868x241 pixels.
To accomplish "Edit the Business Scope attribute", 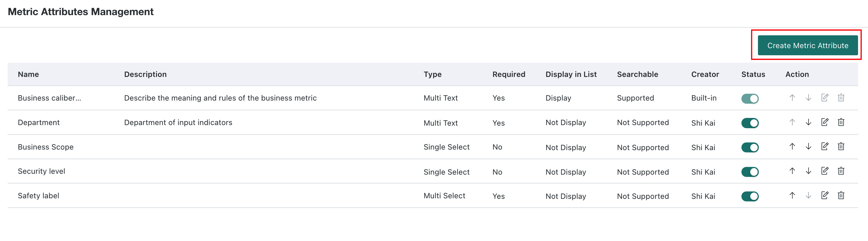I will [824, 146].
